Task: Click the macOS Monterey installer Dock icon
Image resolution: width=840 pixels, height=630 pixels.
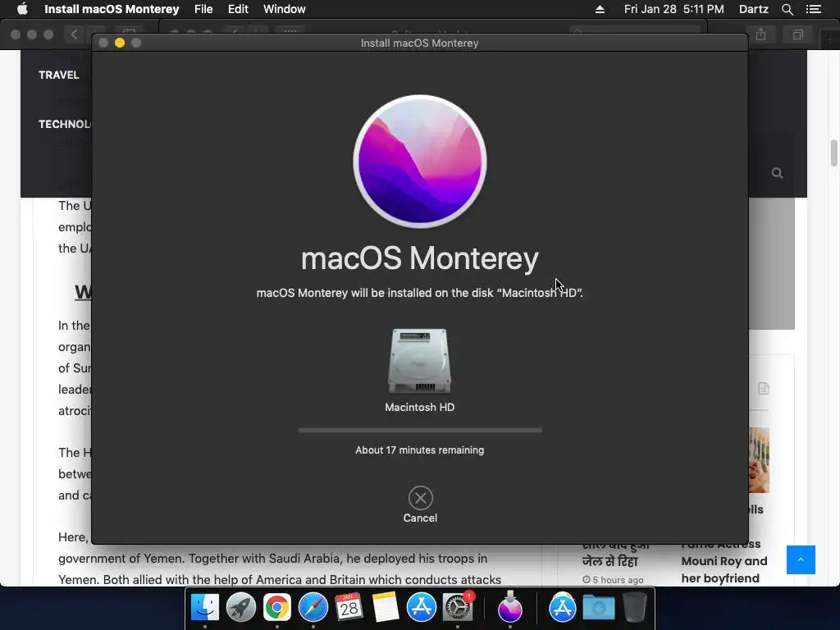Action: pos(510,606)
